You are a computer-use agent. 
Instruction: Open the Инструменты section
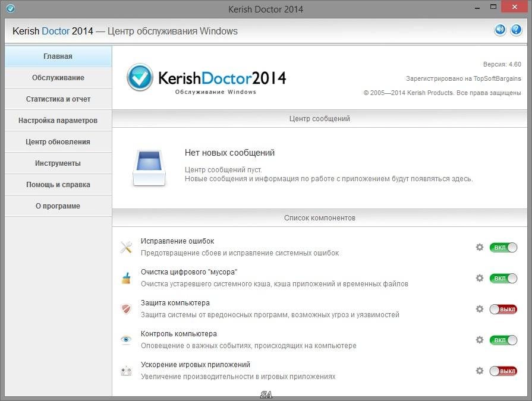[58, 163]
